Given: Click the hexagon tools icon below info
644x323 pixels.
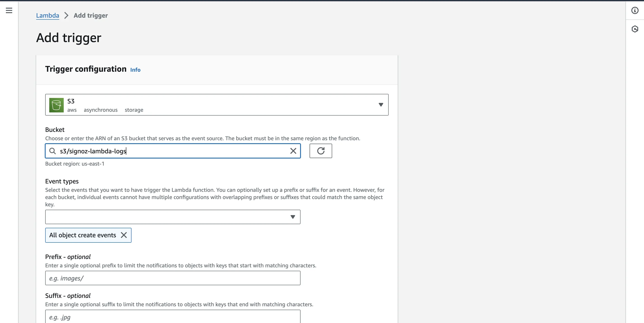Looking at the screenshot, I should click(x=635, y=29).
